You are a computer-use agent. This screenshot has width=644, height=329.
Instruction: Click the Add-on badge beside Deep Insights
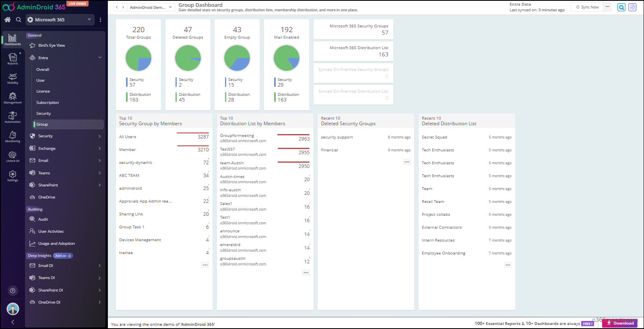tap(63, 256)
